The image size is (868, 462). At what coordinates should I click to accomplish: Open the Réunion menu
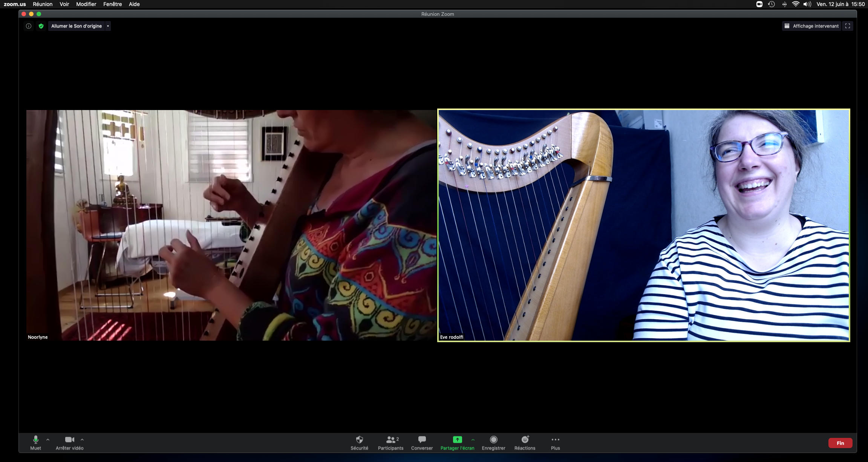point(43,4)
